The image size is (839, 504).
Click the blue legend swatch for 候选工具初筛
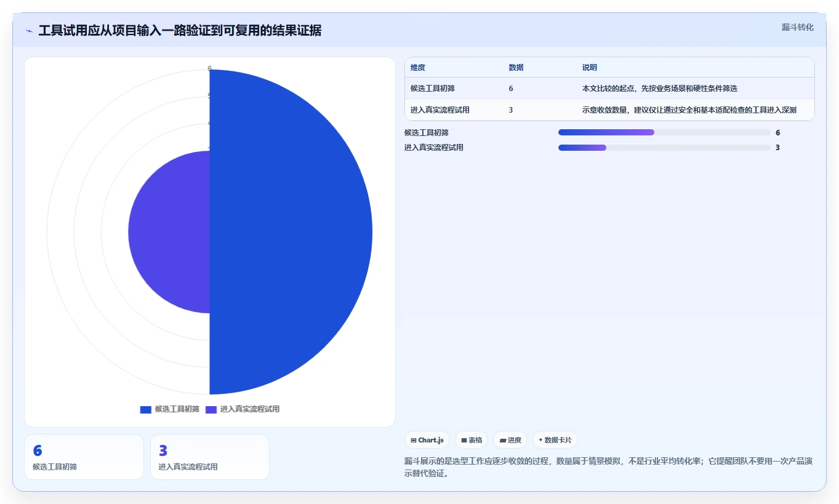tap(146, 409)
